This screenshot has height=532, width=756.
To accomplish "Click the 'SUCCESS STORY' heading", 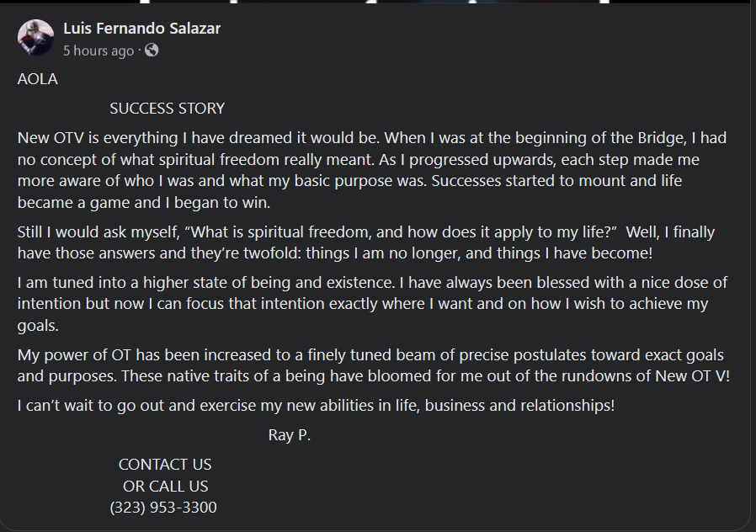I will [167, 109].
